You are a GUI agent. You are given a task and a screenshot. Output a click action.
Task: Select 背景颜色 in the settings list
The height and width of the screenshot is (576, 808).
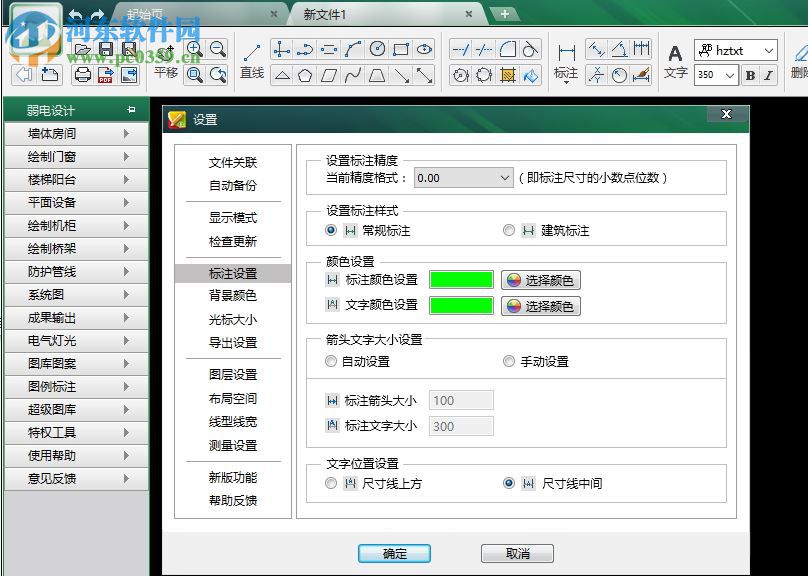point(232,295)
